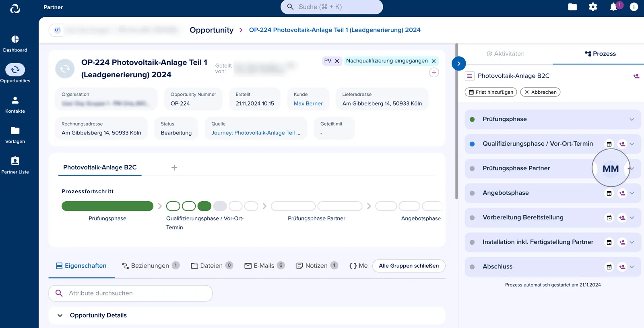Screen dimensions: 644x328
Task: Click the Suche search field
Action: pos(332,7)
